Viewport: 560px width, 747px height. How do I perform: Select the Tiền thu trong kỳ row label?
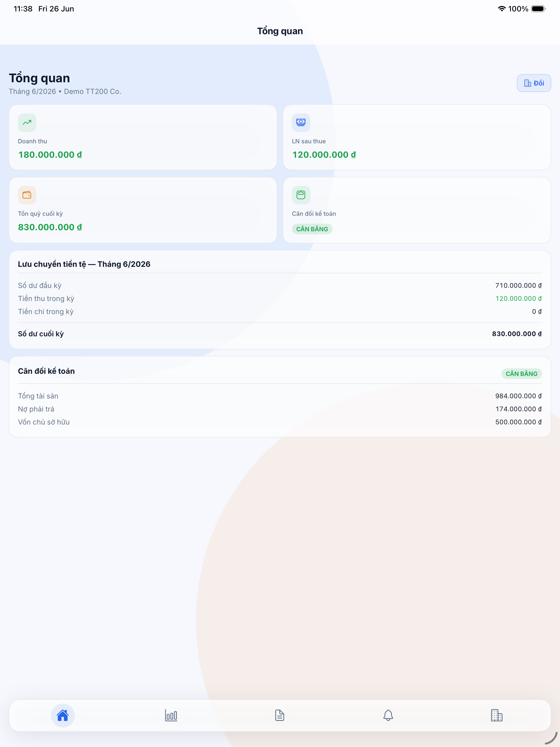click(46, 299)
